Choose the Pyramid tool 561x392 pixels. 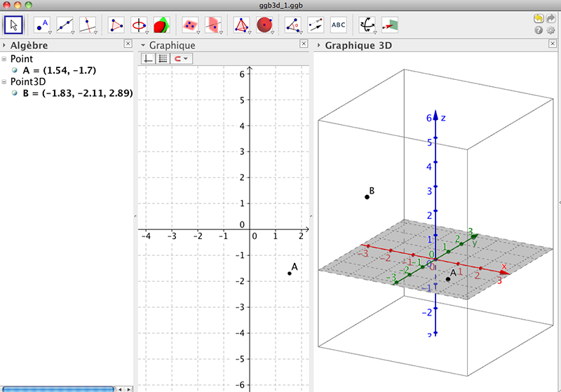(242, 25)
